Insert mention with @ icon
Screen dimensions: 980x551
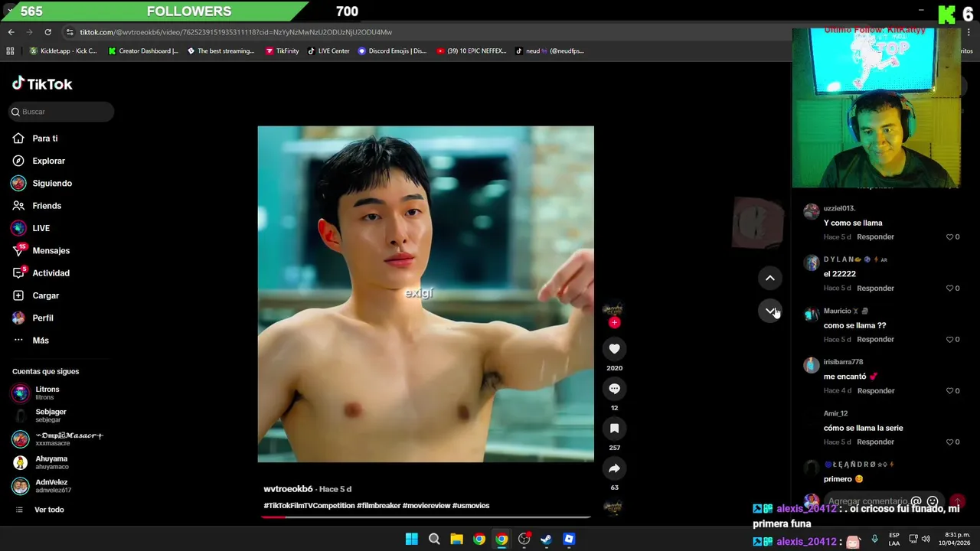click(916, 501)
